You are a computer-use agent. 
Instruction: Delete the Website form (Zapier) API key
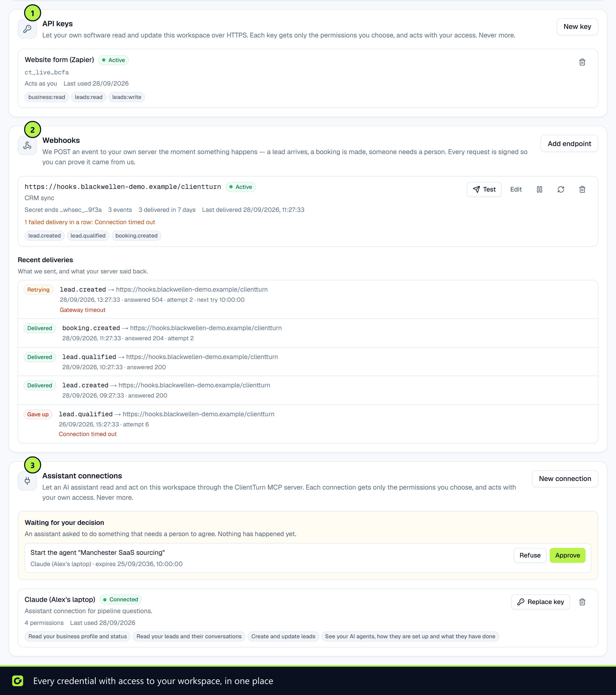pos(582,62)
